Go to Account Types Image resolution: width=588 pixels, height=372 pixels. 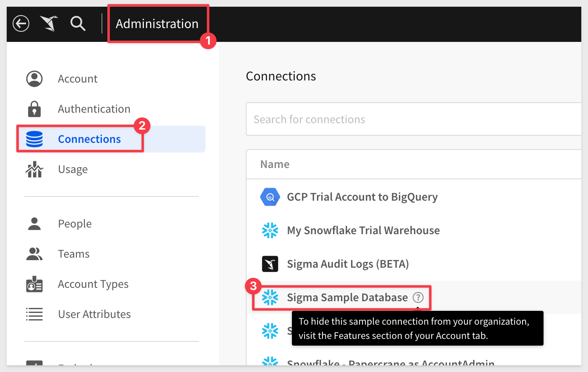(x=93, y=284)
